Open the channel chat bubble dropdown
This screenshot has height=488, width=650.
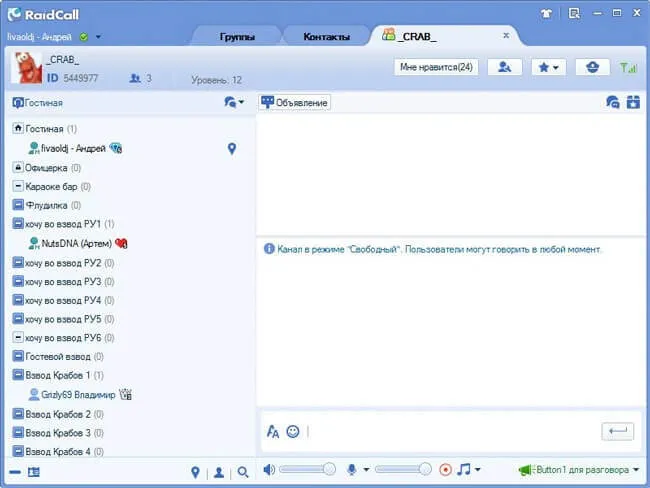click(234, 102)
